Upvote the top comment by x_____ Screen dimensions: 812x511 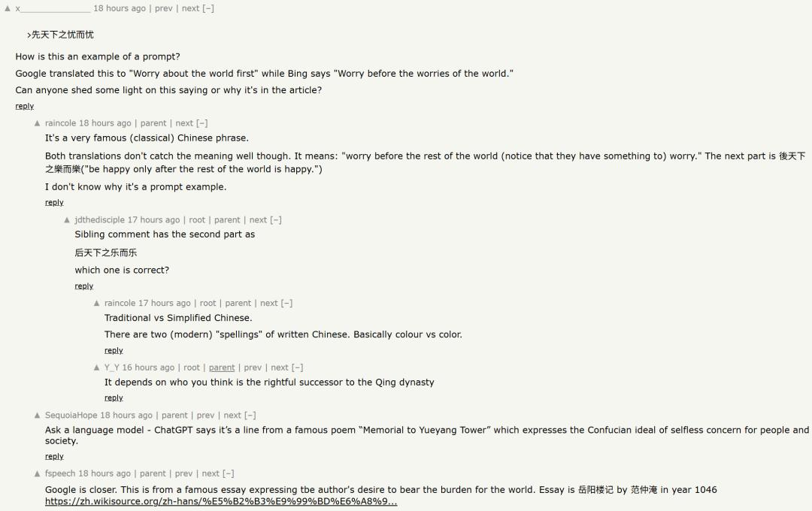coord(8,8)
